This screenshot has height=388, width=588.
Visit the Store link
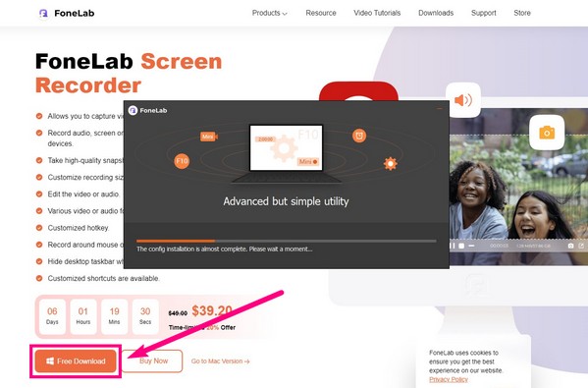[522, 13]
